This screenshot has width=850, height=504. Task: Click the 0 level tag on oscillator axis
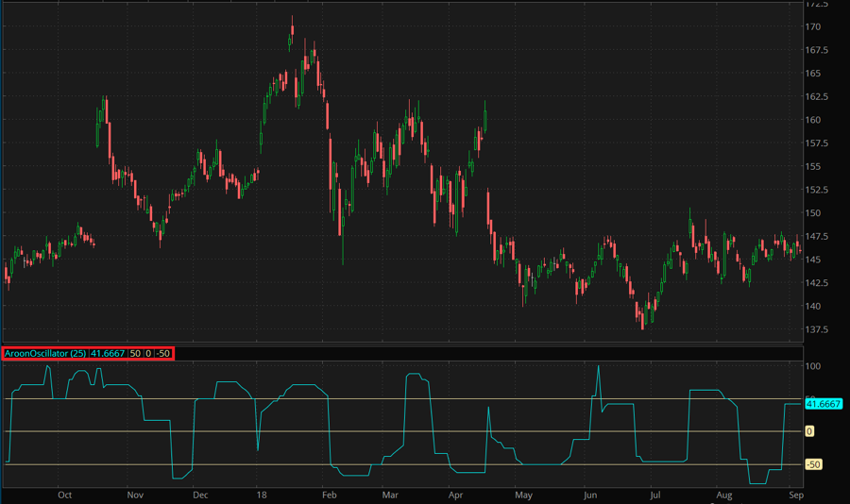tap(809, 431)
